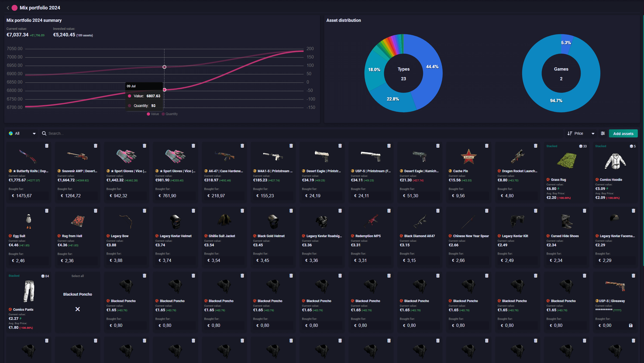The image size is (644, 363).
Task: Delete the Redemption MP5 with its trash icon
Action: tap(389, 210)
